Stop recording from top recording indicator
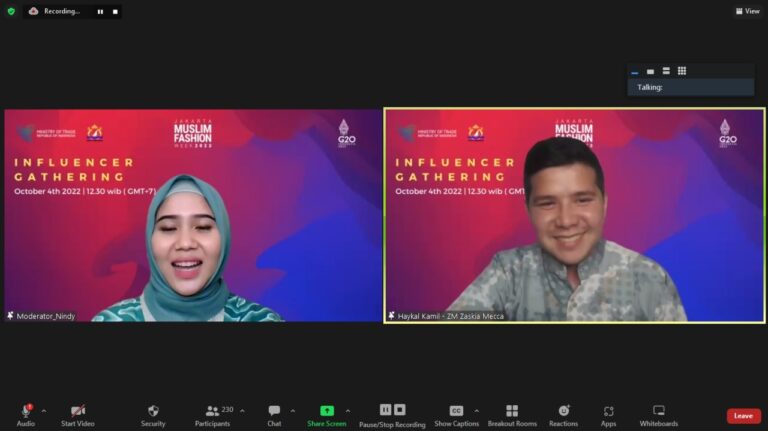768x431 pixels. (115, 12)
